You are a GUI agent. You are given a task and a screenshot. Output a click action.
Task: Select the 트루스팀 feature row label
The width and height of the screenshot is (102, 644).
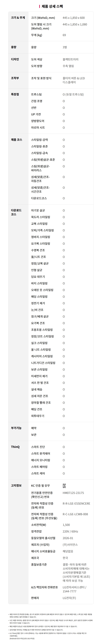(x=36, y=94)
